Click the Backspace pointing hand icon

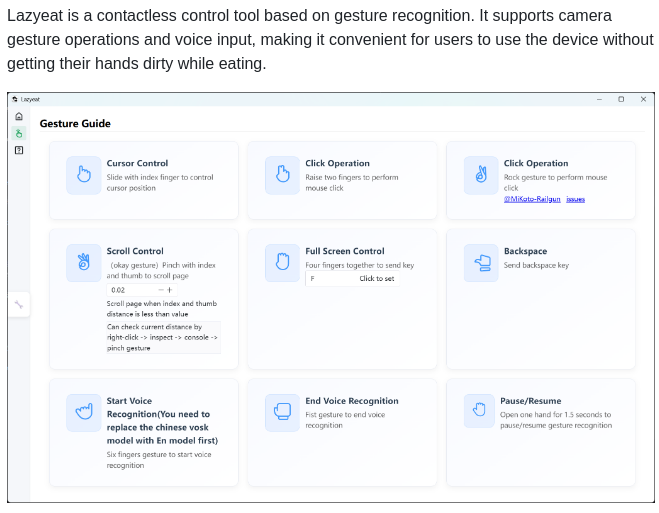[481, 263]
